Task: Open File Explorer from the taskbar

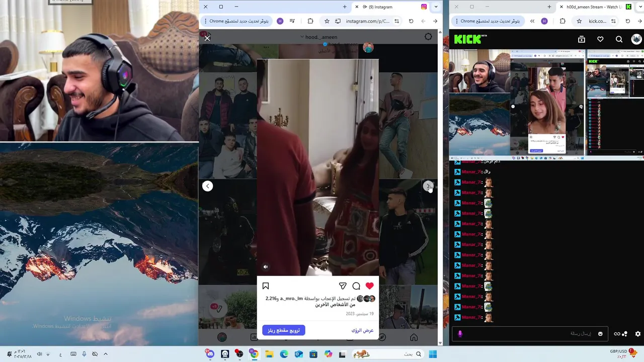Action: pos(269,354)
